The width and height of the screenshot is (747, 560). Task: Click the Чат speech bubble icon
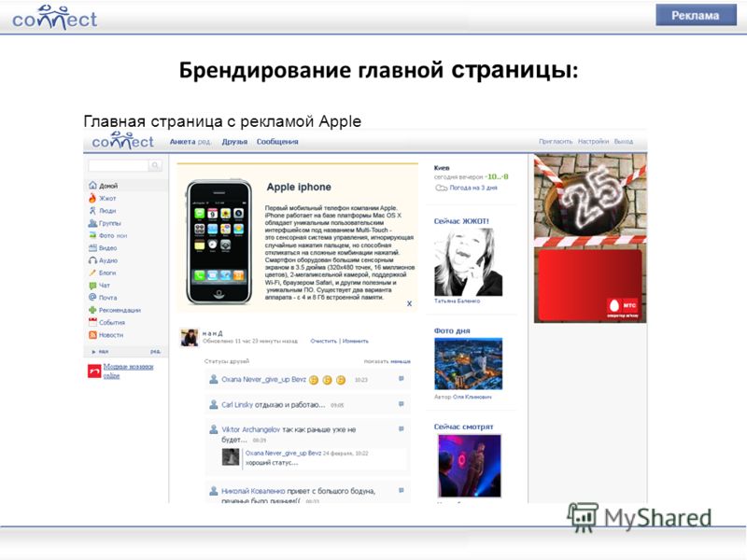click(x=92, y=286)
